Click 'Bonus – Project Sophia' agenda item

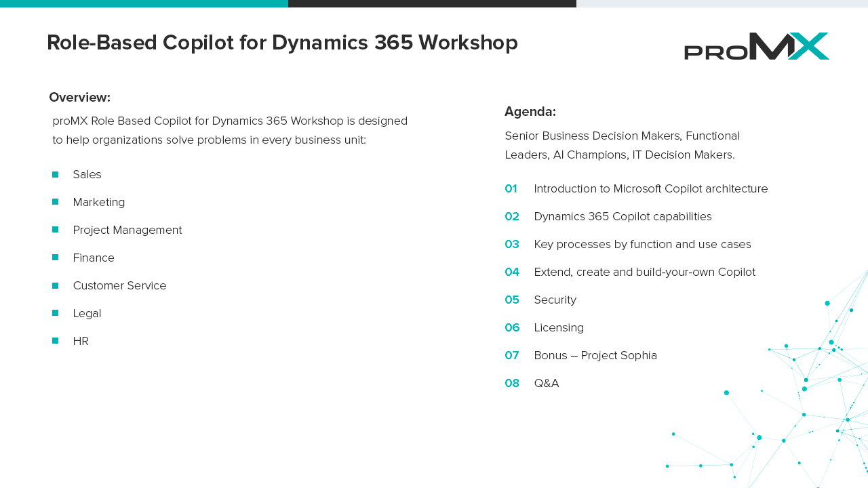click(x=595, y=355)
